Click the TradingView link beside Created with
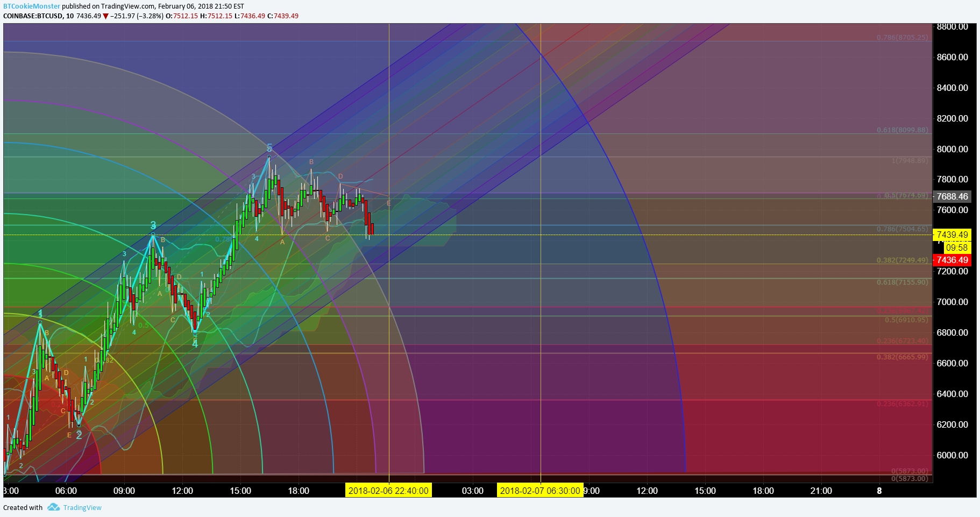Image resolution: width=980 pixels, height=517 pixels. pyautogui.click(x=82, y=507)
